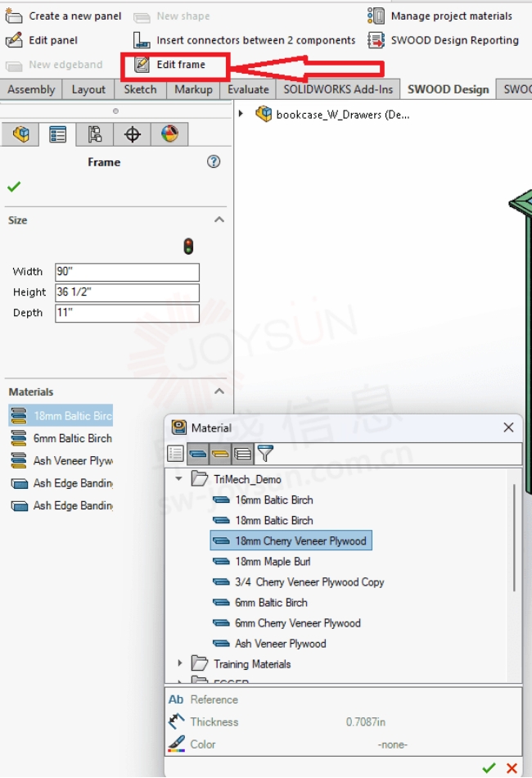Select bookcase_W_Drawers assembly item
The image size is (532, 778).
point(332,115)
